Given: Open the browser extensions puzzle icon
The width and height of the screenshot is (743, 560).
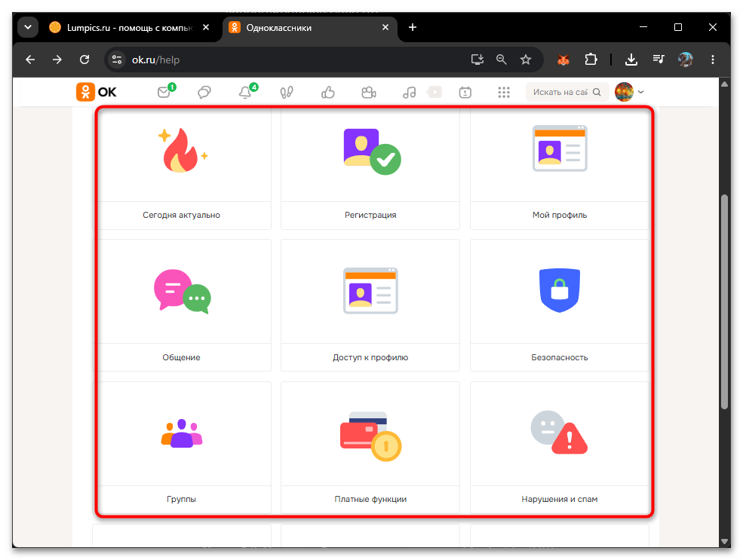Looking at the screenshot, I should point(591,60).
